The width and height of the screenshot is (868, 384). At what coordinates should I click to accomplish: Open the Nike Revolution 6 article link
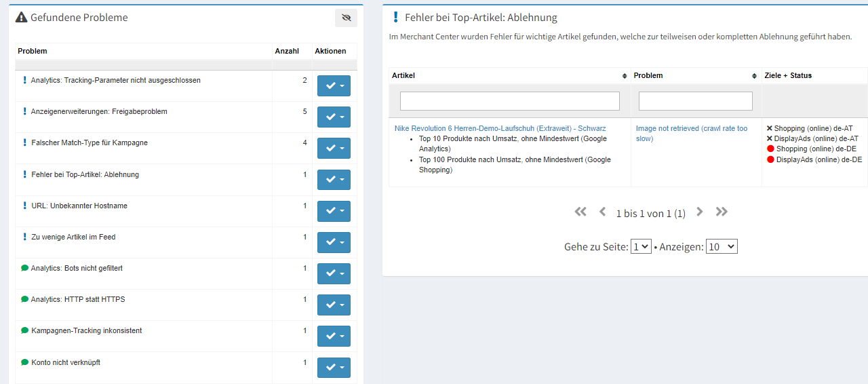pos(500,128)
